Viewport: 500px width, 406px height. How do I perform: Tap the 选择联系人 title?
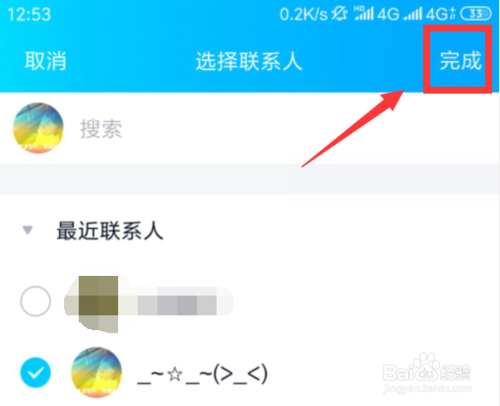point(249,61)
